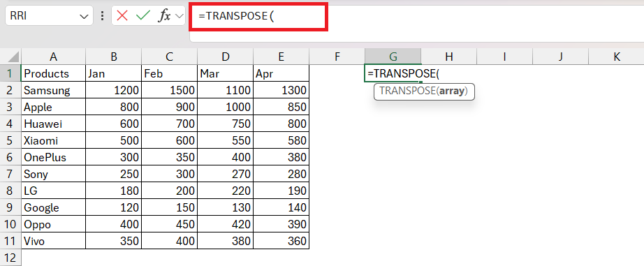Select cell containing Samsung
The image size is (644, 266).
53,90
